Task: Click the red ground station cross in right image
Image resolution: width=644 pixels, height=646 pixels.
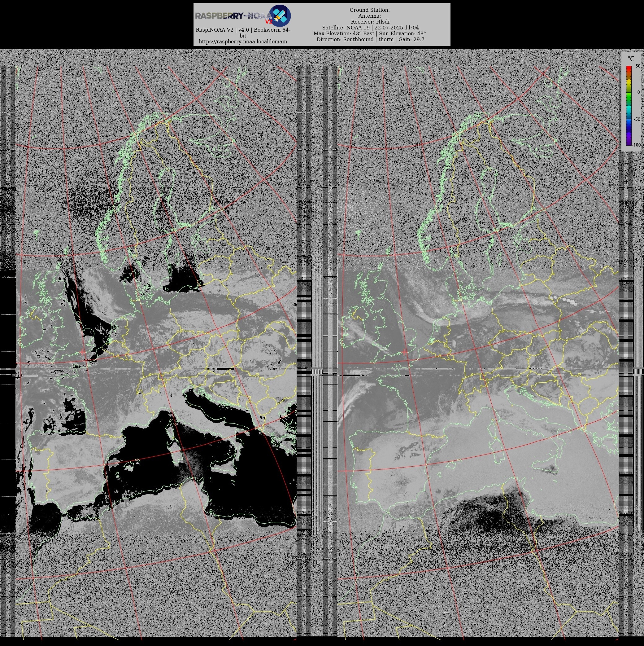Action: pyautogui.click(x=405, y=352)
